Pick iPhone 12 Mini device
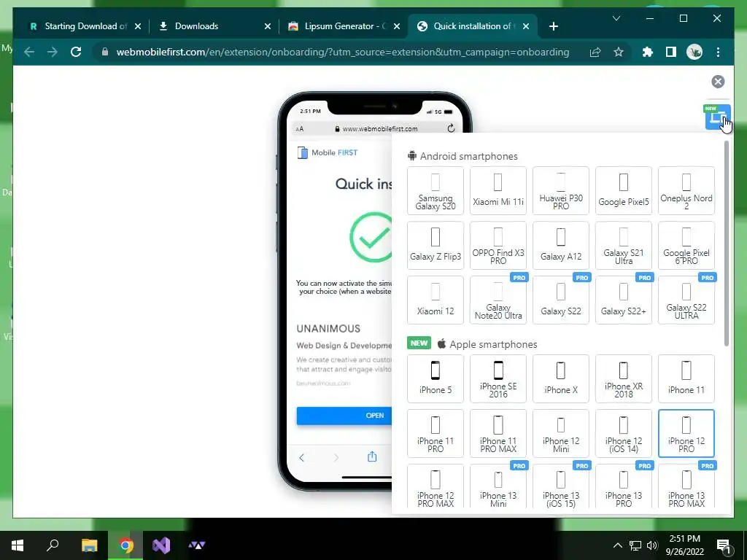747x560 pixels. 561,434
